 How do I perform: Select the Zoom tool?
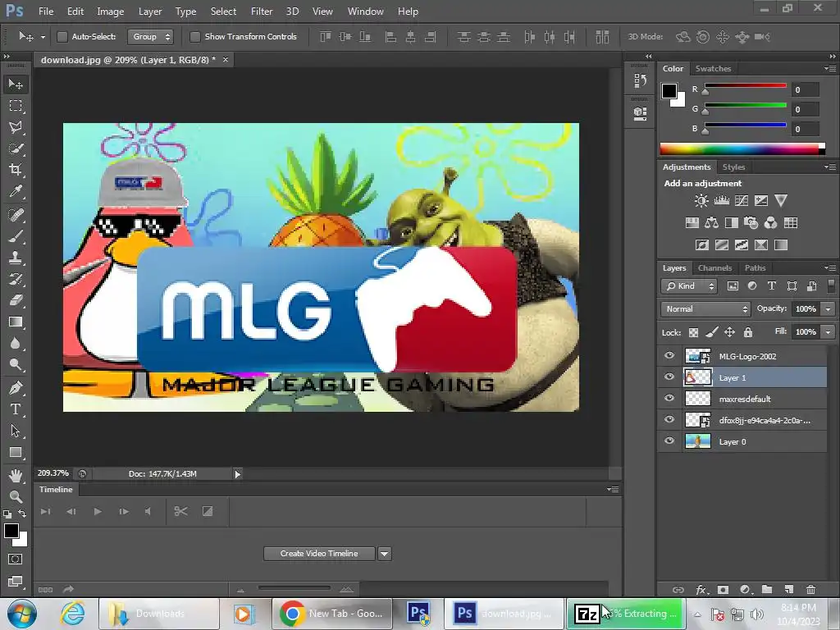pos(16,496)
